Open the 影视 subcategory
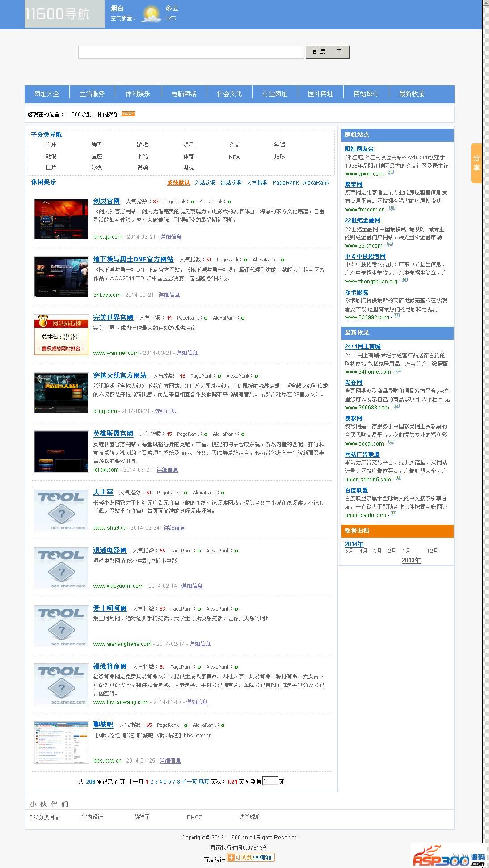Image resolution: width=489 pixels, height=868 pixels. tap(97, 168)
